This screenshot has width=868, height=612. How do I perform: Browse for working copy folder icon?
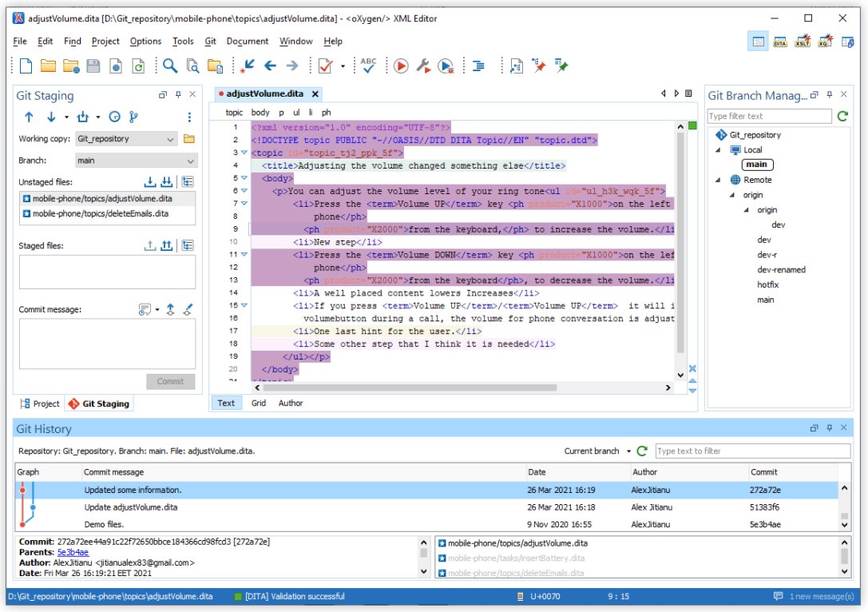pyautogui.click(x=189, y=138)
